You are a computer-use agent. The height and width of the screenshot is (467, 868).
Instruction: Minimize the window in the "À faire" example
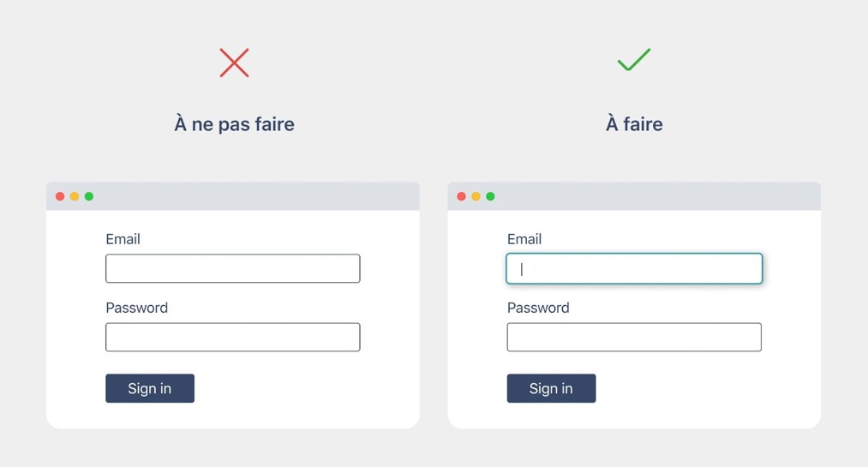coord(476,196)
